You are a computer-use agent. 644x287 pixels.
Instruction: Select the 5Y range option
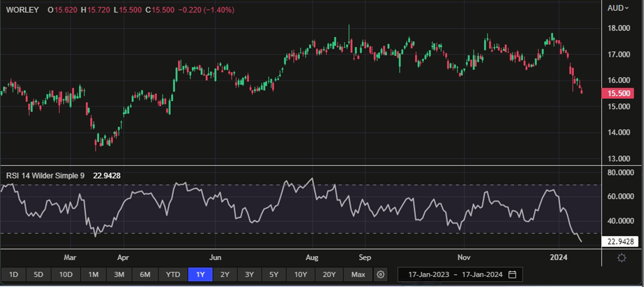pyautogui.click(x=274, y=275)
